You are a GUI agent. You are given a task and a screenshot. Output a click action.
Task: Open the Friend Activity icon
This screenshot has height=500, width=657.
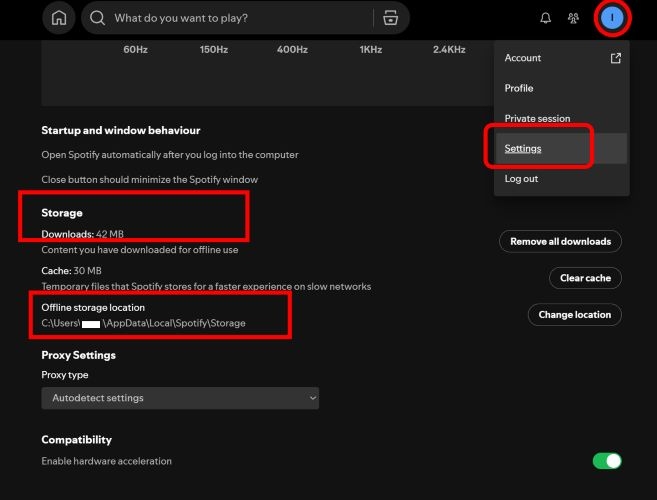pyautogui.click(x=574, y=18)
